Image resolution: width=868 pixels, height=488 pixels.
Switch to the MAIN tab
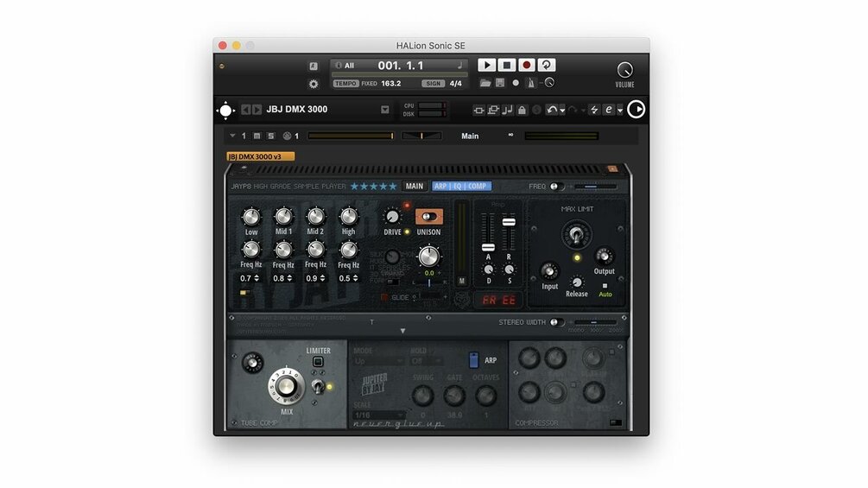coord(414,187)
